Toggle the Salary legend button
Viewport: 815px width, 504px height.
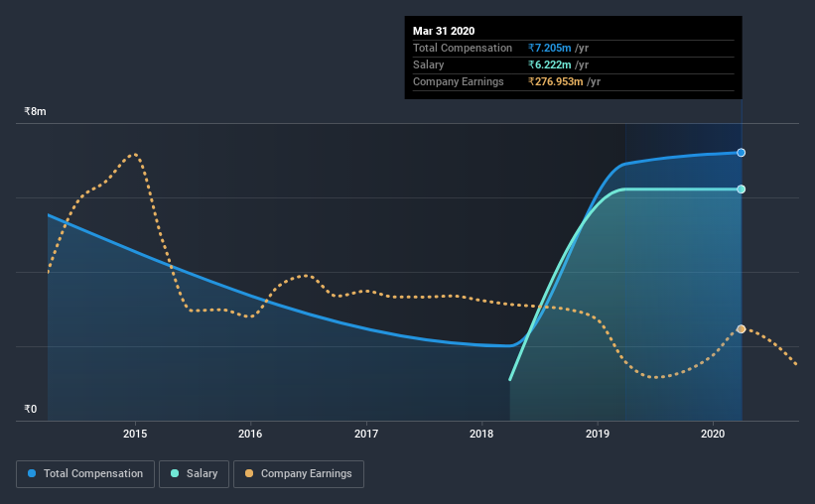point(194,474)
